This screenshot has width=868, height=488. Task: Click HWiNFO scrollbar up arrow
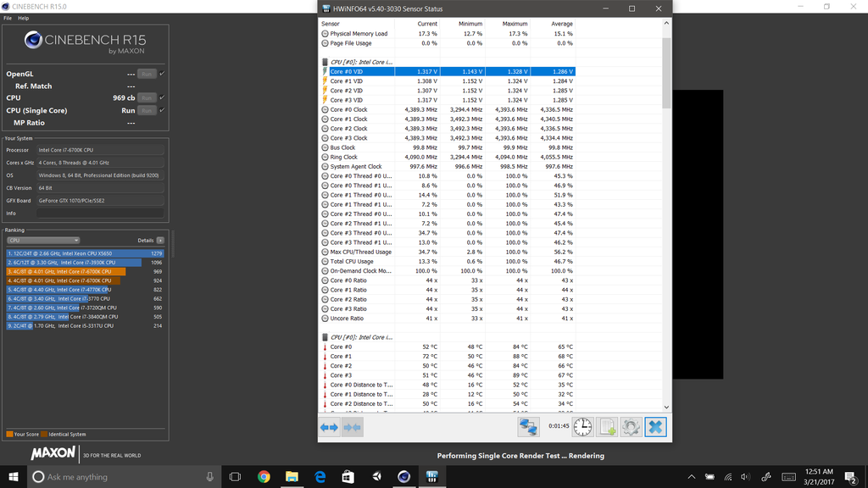(666, 23)
